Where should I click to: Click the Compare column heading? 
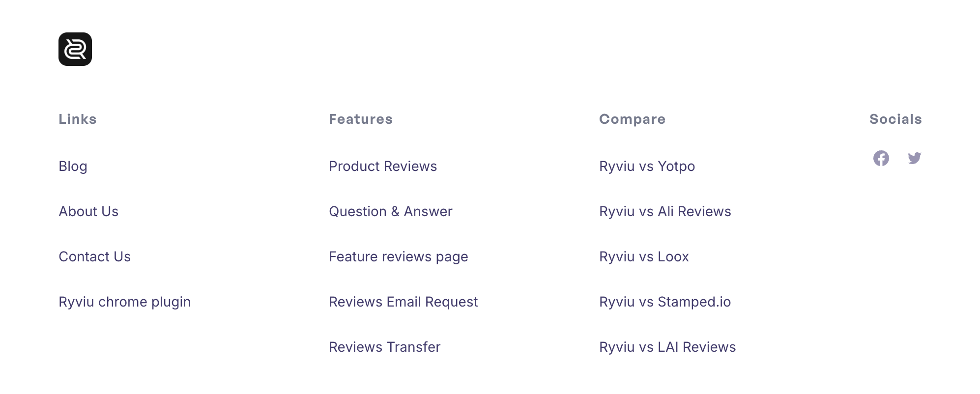click(633, 119)
